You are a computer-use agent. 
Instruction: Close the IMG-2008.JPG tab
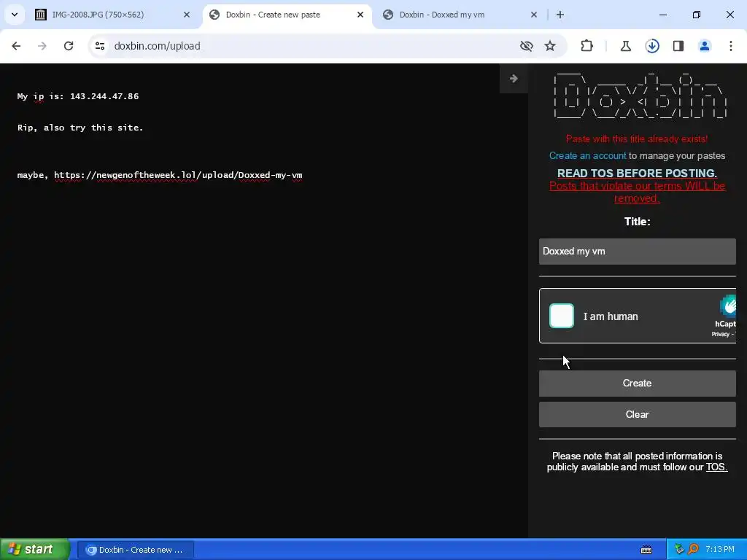pos(187,15)
